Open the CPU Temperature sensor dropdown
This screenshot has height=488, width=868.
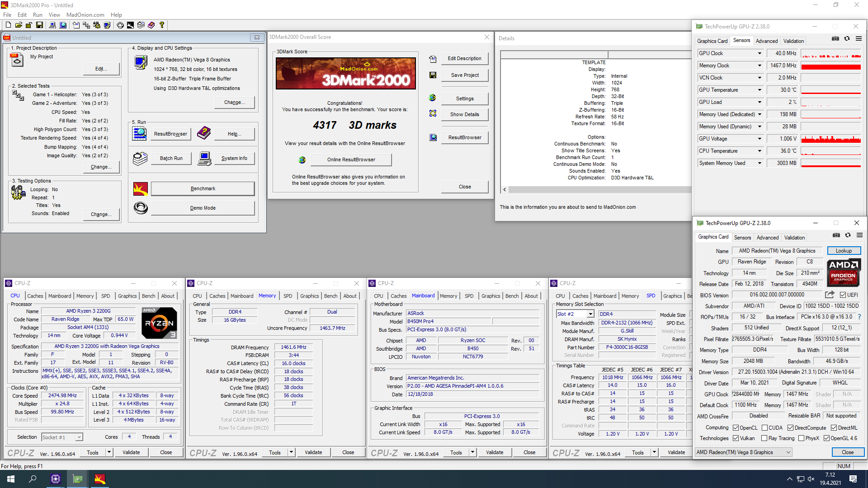click(x=759, y=151)
